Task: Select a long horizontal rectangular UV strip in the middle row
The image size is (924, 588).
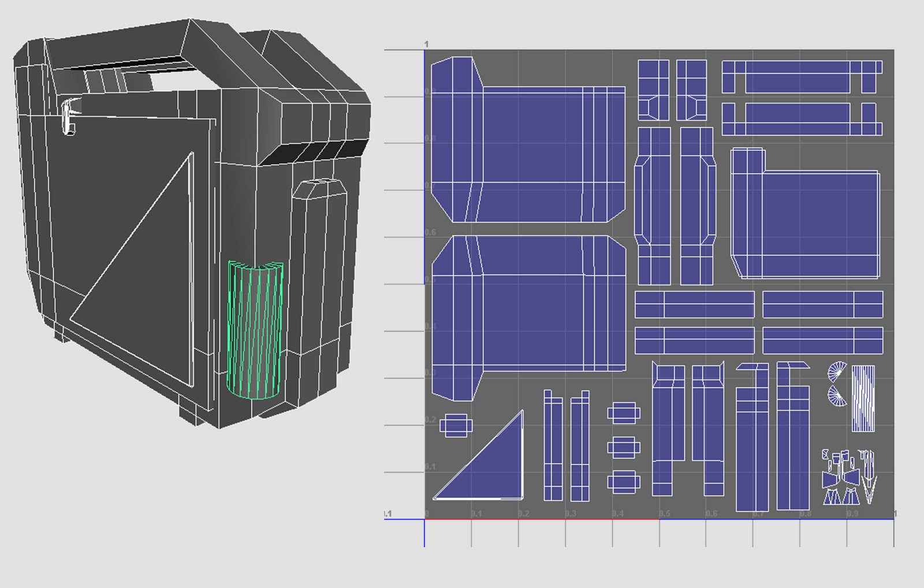Action: pos(693,303)
